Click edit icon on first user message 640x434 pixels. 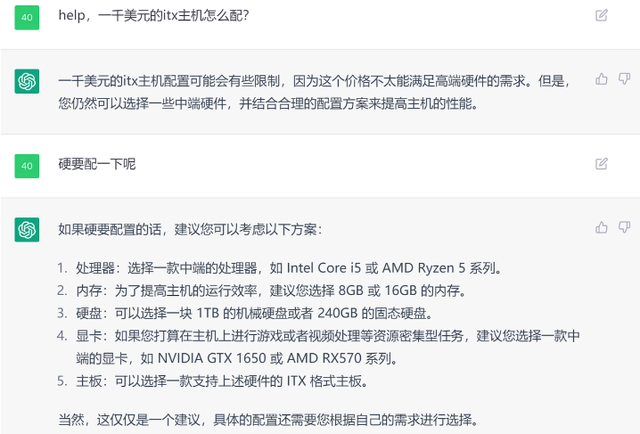[x=601, y=16]
